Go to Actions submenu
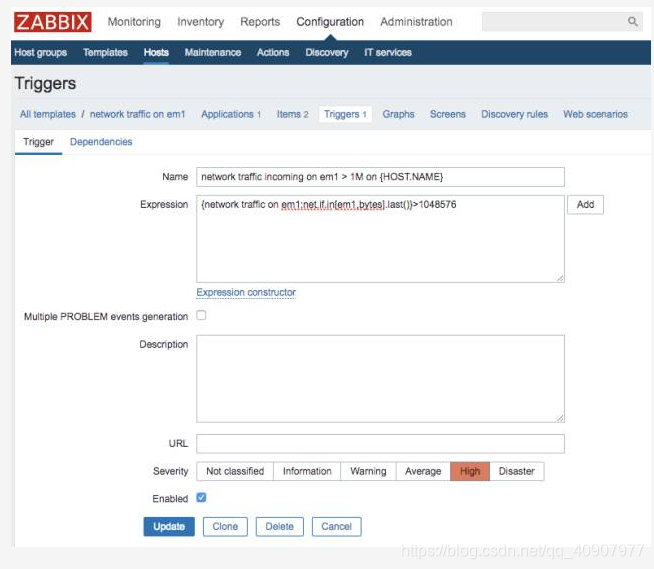 273,53
